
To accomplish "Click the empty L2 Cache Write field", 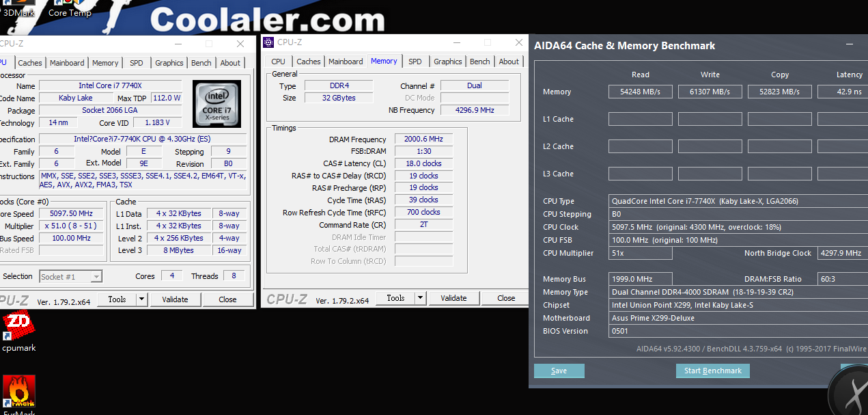I will 710,146.
